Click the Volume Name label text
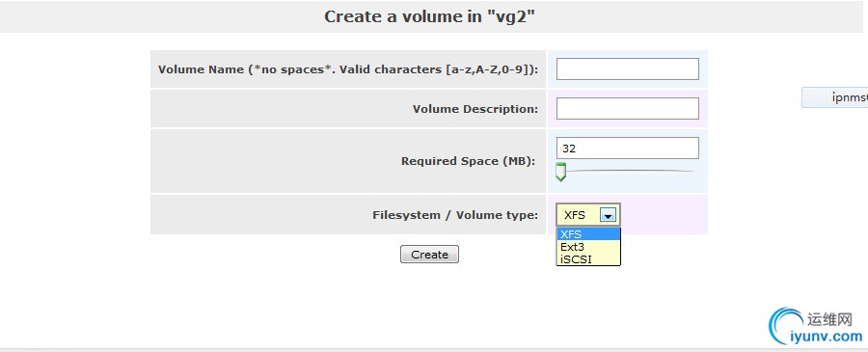Viewport: 868px width, 352px height. (x=348, y=69)
